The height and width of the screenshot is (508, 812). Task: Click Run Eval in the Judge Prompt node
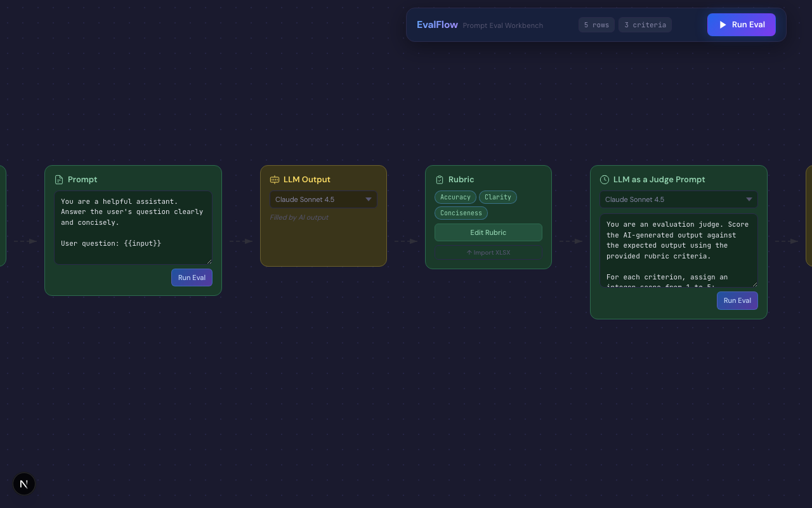737,300
